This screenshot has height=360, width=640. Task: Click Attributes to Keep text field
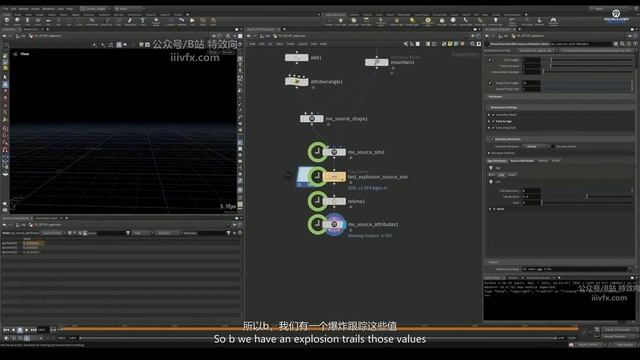click(574, 269)
